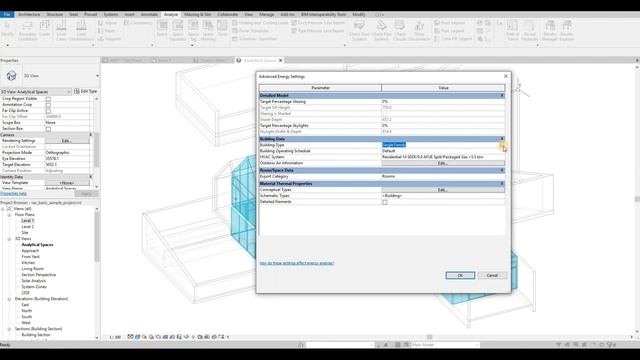Select Living Room view in browser
640x360 pixels.
33,269
